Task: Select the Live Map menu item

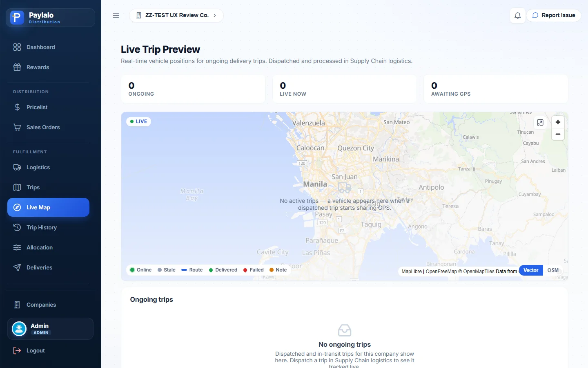Action: point(48,207)
